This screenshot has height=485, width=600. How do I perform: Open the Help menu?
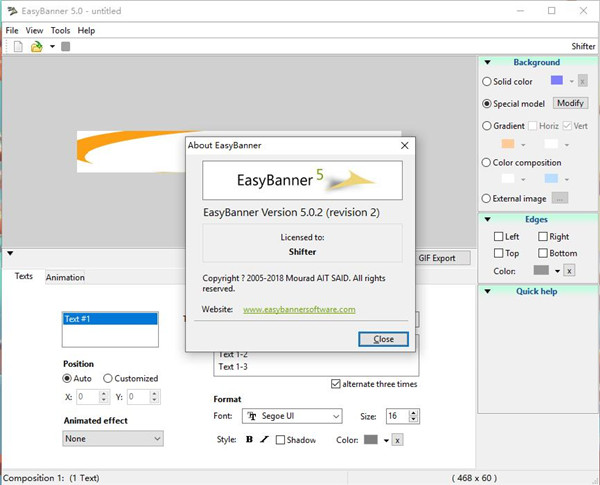coord(86,31)
